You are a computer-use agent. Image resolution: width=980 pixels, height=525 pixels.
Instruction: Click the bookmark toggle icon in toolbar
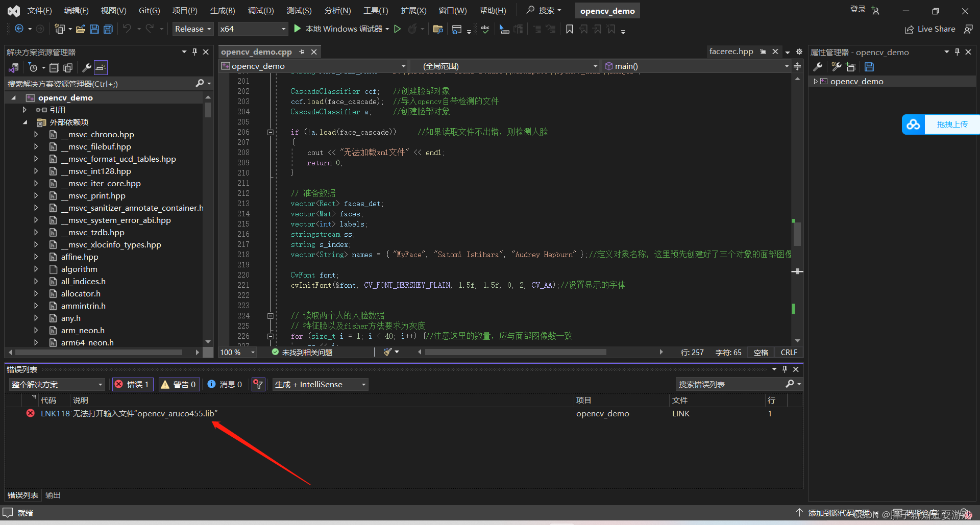[570, 29]
